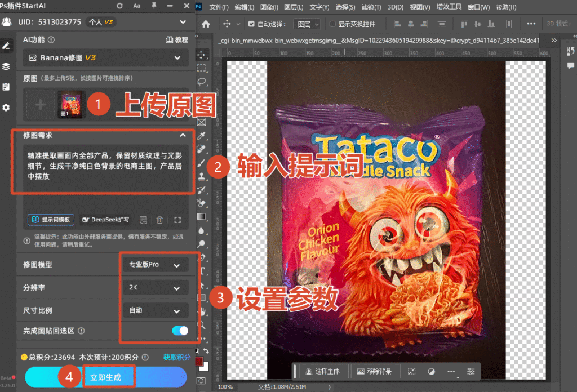The width and height of the screenshot is (577, 392).
Task: Toggle 完成图贴回选区 switch
Action: point(180,331)
